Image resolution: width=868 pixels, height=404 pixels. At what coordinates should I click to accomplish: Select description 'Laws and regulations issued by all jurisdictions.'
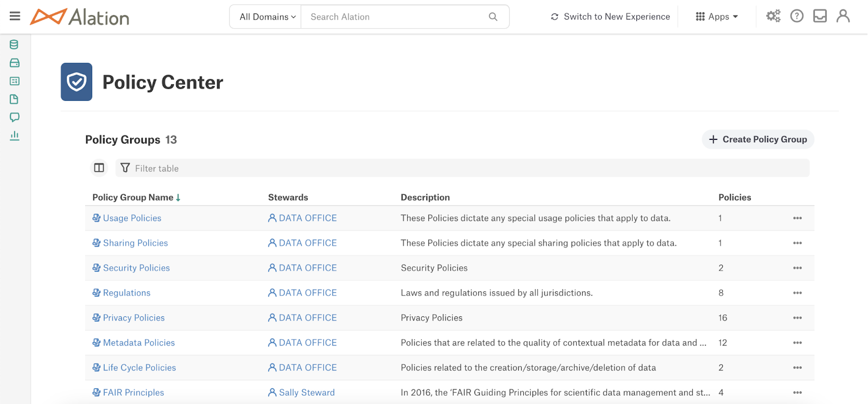497,293
